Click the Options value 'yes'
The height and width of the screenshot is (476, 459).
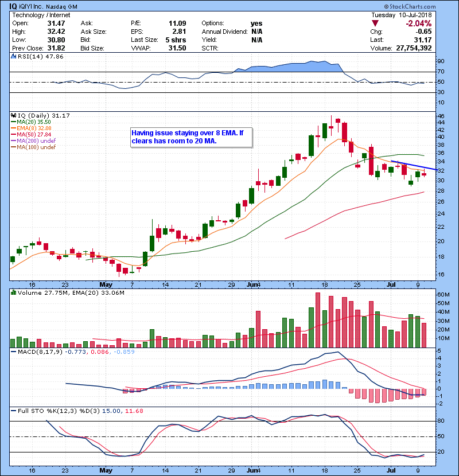256,23
